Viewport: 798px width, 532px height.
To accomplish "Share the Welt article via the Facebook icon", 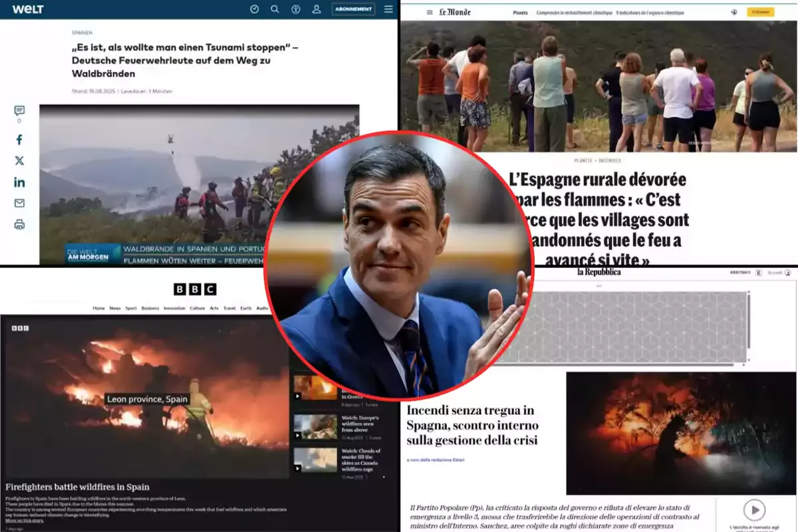I will click(19, 140).
